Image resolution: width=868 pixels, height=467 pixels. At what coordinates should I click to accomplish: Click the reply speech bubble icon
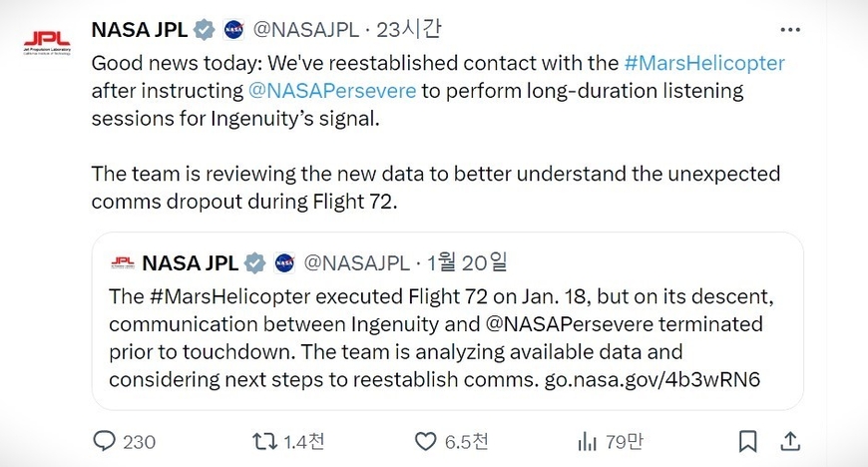[x=104, y=441]
